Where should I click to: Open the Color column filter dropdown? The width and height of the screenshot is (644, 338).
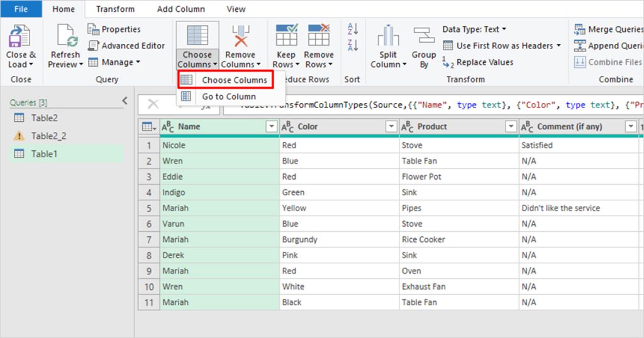click(391, 127)
